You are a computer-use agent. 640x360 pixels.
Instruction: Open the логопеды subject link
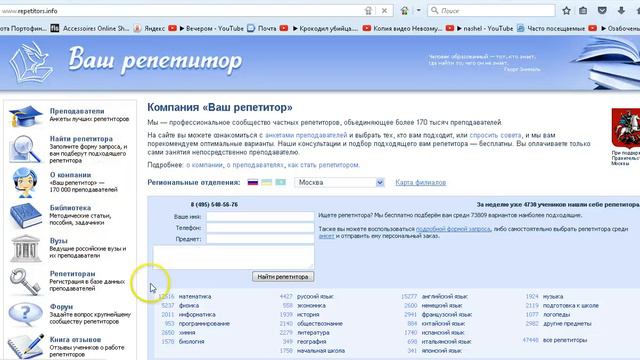(x=556, y=314)
